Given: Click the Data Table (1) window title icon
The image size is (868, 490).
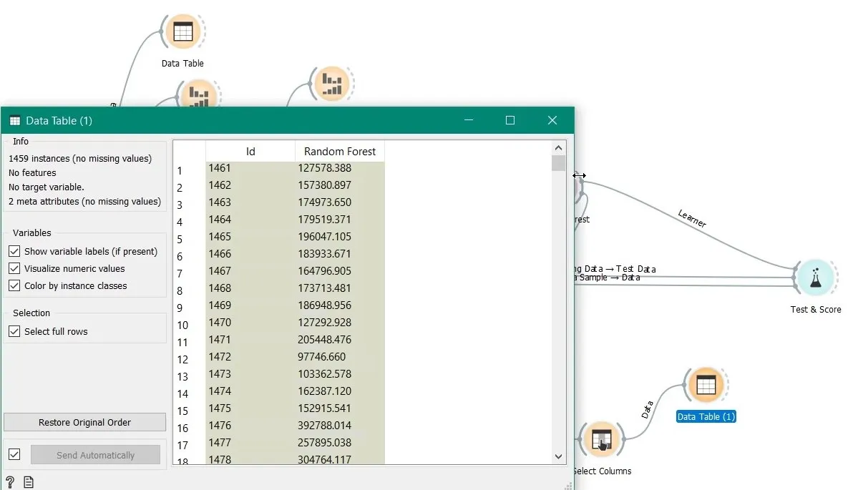Looking at the screenshot, I should tap(15, 121).
